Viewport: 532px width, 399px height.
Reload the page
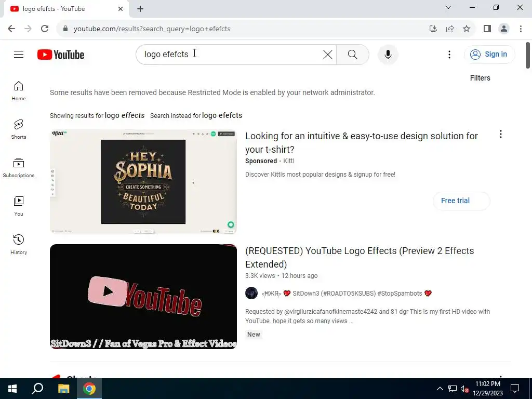[45, 29]
